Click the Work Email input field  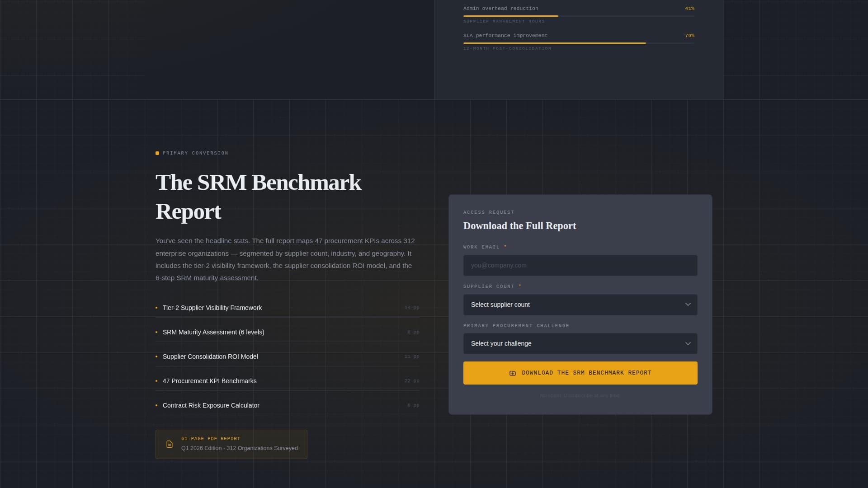click(580, 265)
